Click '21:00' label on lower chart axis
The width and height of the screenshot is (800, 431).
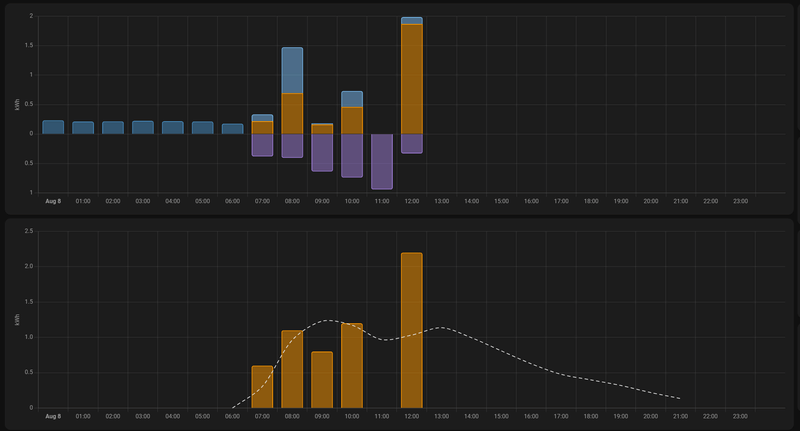coord(681,417)
